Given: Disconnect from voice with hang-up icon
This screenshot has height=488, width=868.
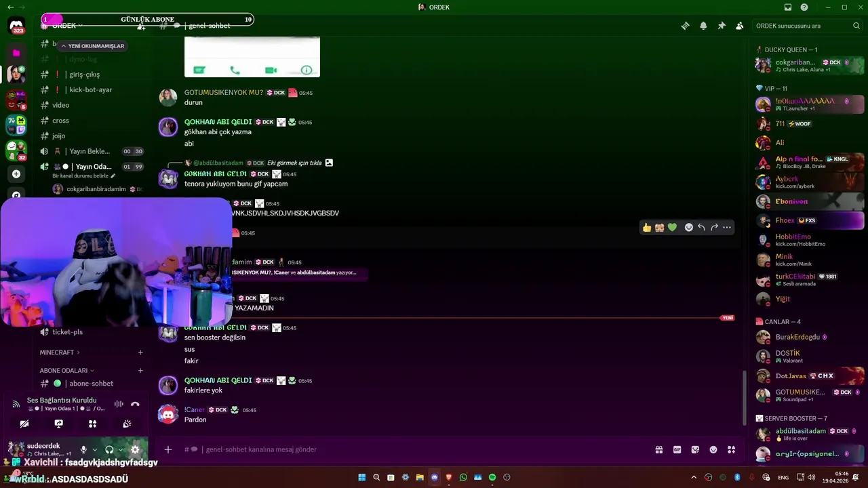Looking at the screenshot, I should point(135,404).
